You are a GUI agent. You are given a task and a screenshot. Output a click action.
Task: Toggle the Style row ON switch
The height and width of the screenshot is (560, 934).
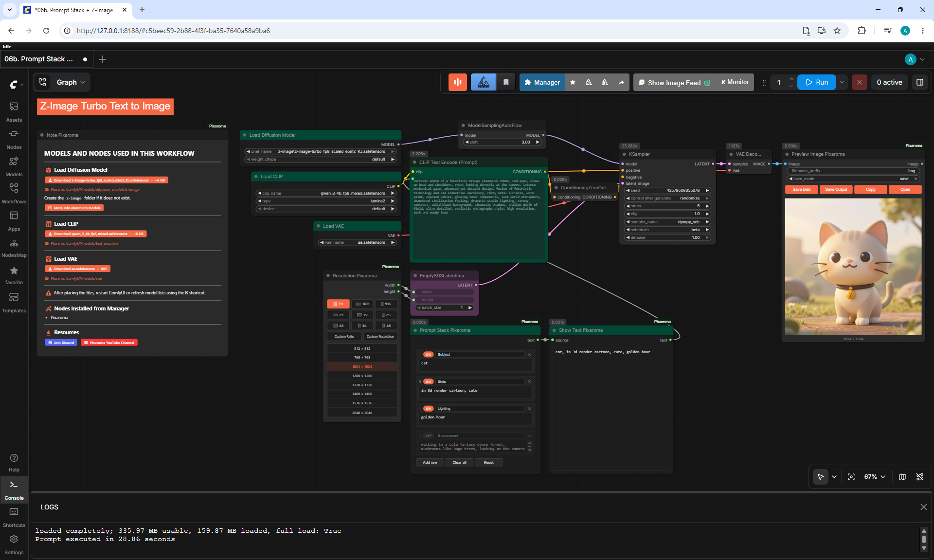point(428,381)
